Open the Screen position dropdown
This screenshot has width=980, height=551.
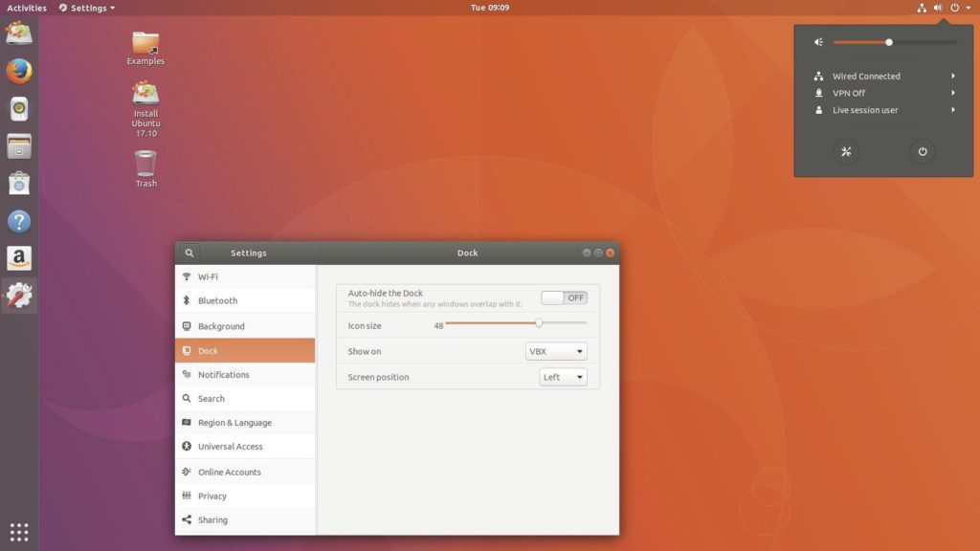click(564, 376)
